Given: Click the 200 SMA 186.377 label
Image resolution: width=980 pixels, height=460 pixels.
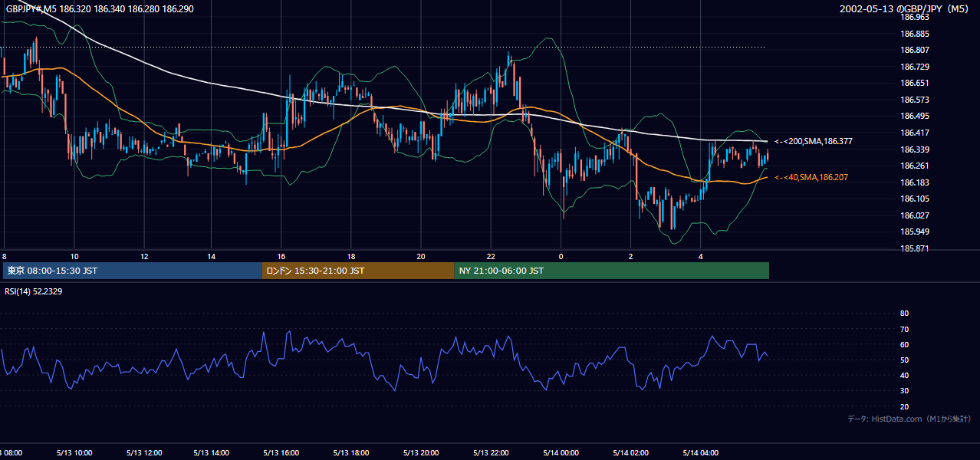Looking at the screenshot, I should [x=813, y=141].
